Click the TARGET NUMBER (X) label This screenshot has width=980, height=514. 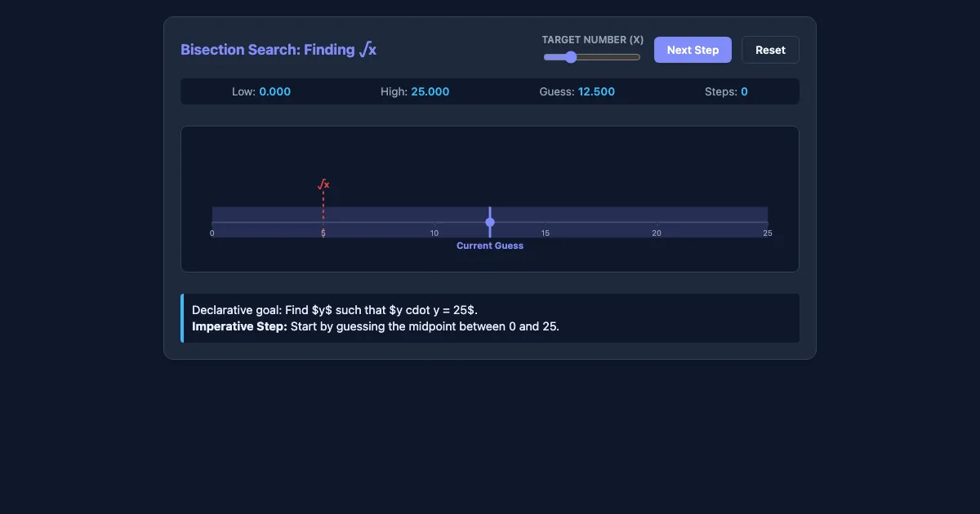tap(593, 40)
